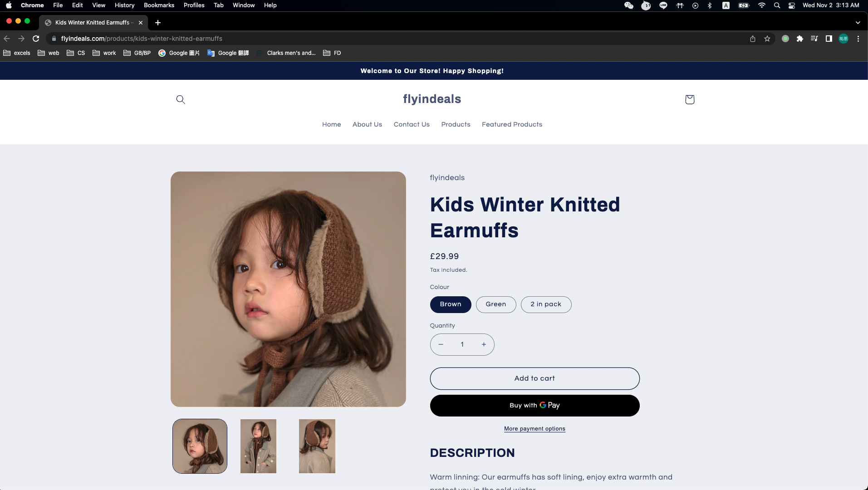Open the shopping cart icon
The height and width of the screenshot is (490, 868).
(690, 99)
